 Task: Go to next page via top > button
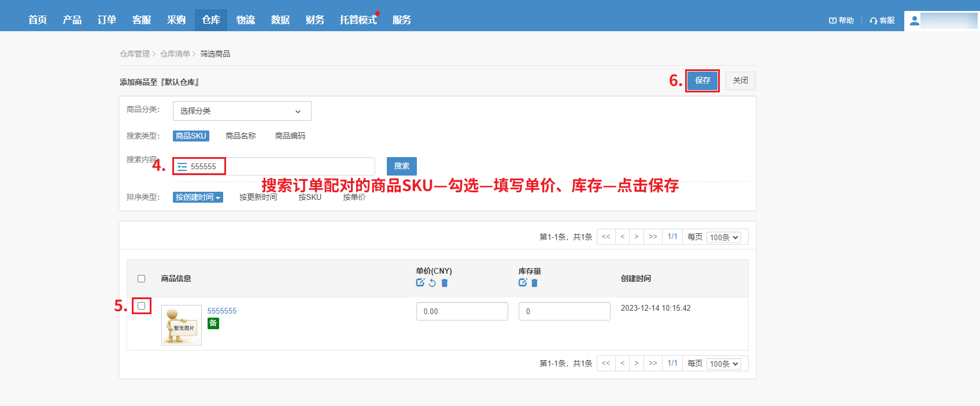637,237
